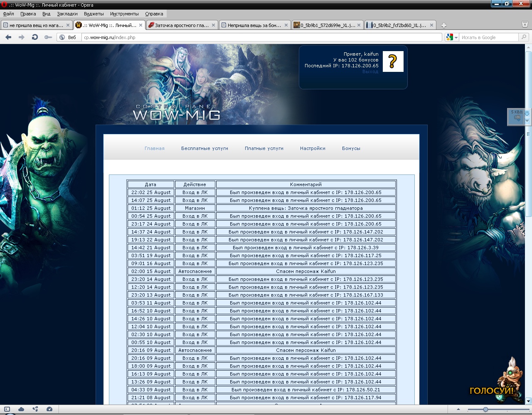
Task: Close the 0_5b9b2_fcf2bd60_XL image tab
Action: pyautogui.click(x=431, y=25)
